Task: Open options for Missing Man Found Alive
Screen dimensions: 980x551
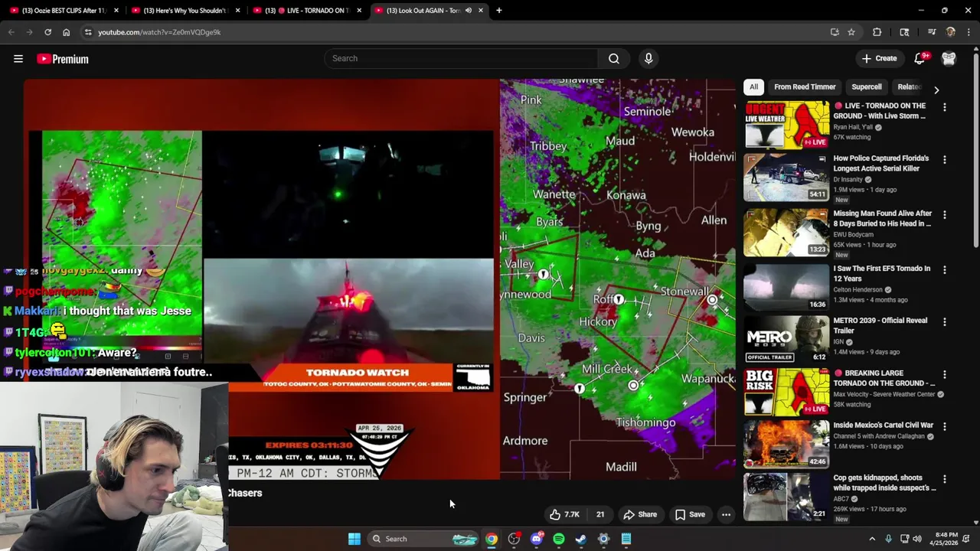Action: 944,215
